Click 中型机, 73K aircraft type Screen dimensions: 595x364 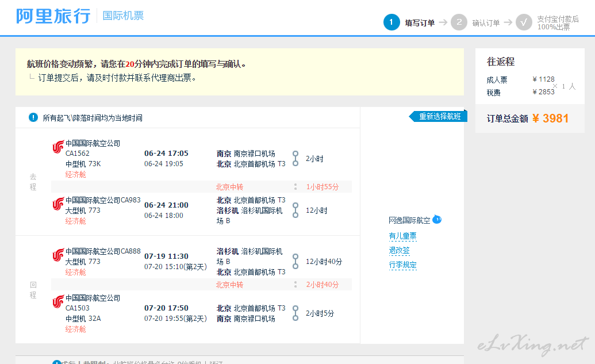point(83,164)
